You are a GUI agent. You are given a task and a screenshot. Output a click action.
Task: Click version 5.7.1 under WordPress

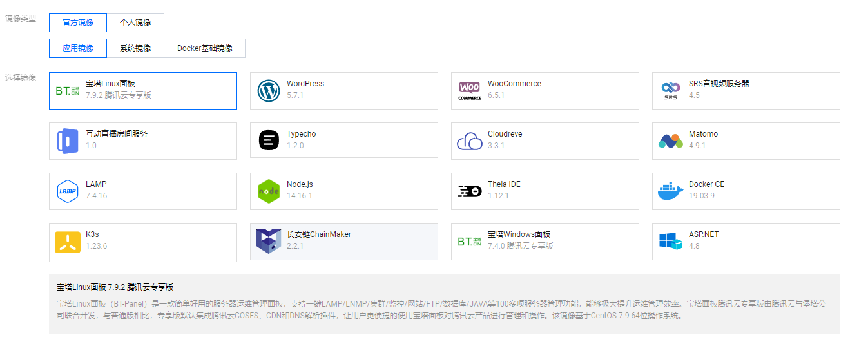coord(295,95)
